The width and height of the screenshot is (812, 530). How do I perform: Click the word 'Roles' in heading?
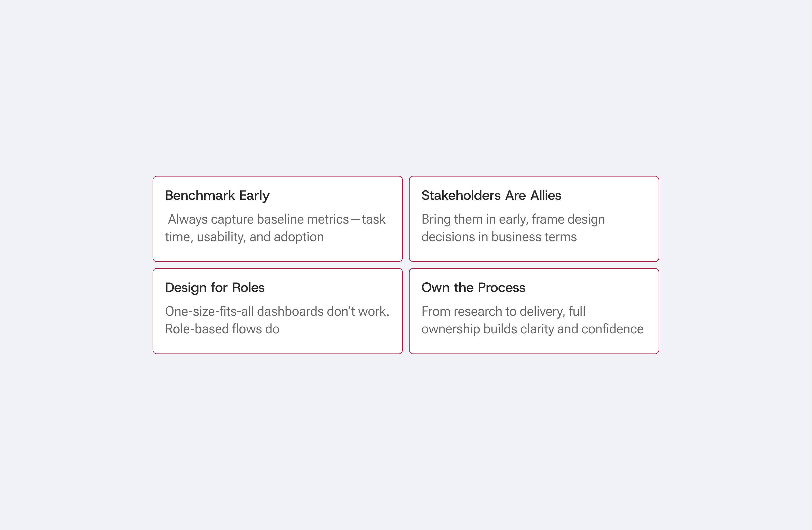click(248, 288)
